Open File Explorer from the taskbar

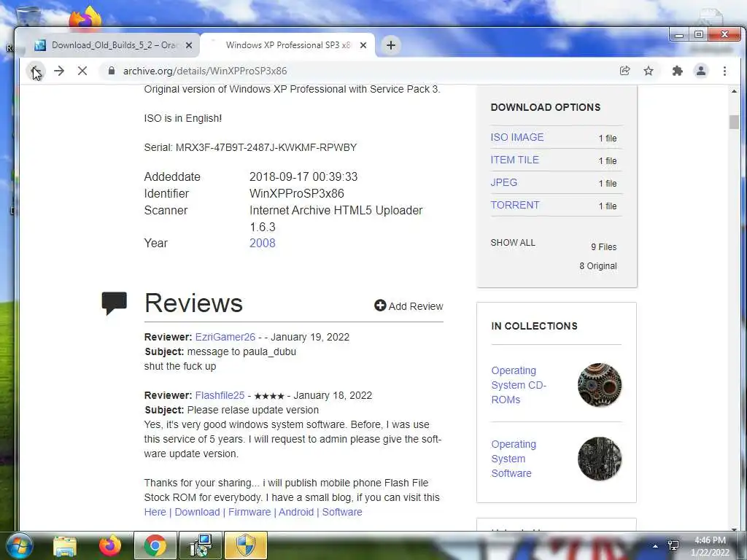pos(65,546)
